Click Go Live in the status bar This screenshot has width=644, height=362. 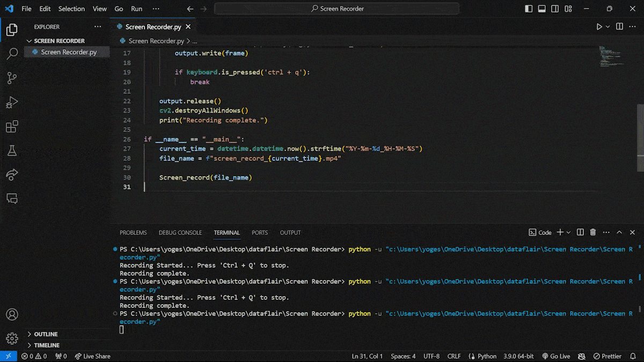556,356
